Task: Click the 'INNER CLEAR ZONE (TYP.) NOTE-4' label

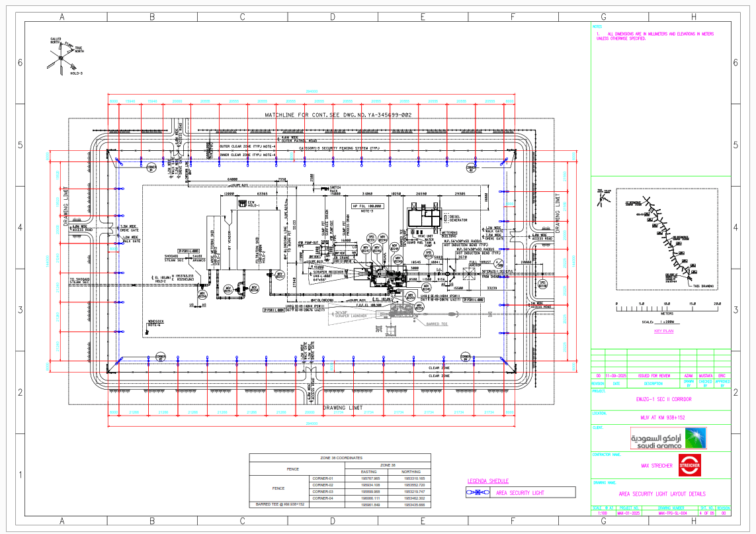Action: coord(247,155)
